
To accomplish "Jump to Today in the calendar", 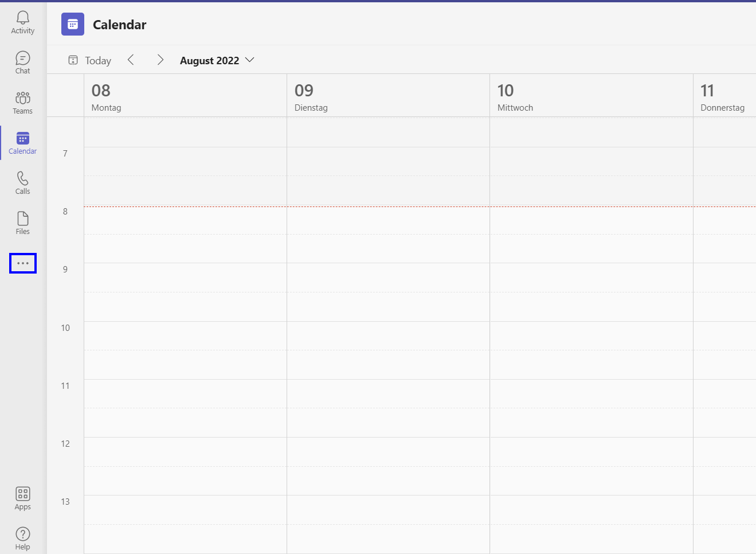I will (90, 60).
